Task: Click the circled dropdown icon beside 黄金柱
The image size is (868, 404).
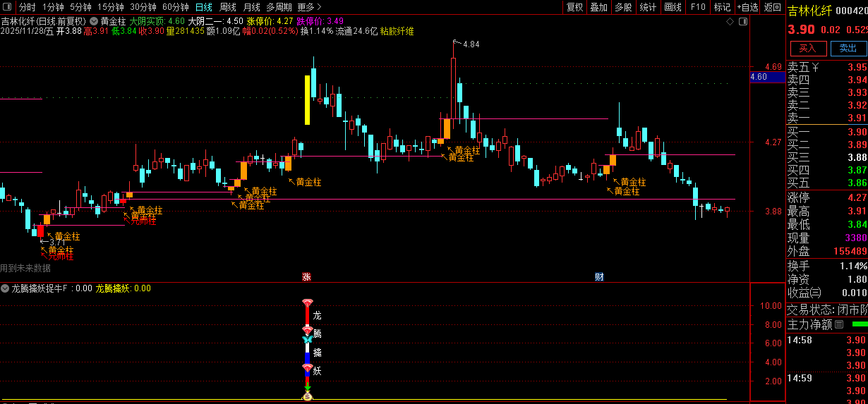Action: (94, 21)
